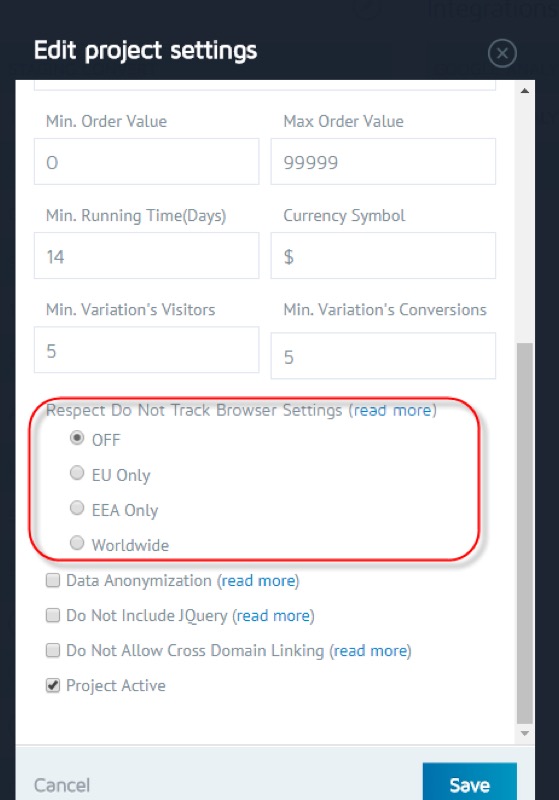
Task: Choose the EEA Only radio option
Action: (77, 508)
